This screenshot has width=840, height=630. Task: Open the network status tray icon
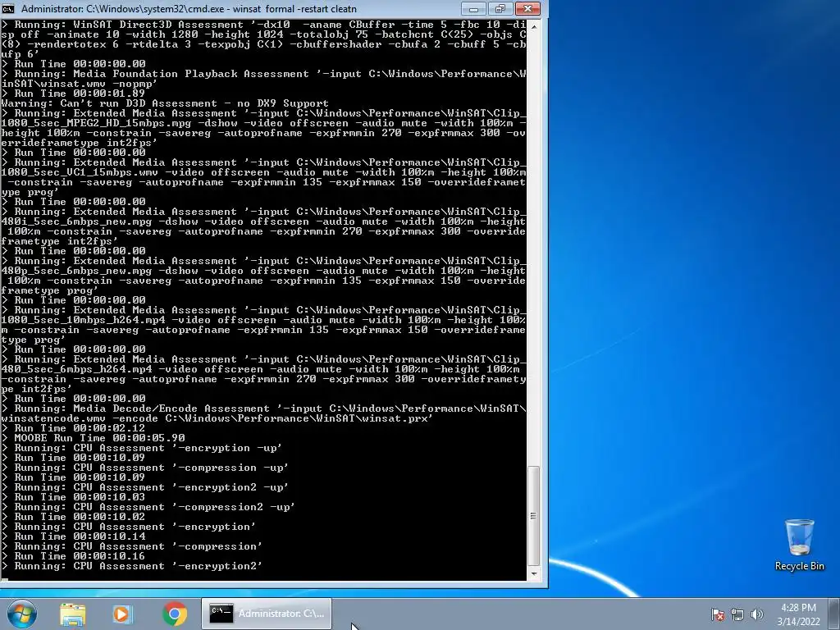737,614
